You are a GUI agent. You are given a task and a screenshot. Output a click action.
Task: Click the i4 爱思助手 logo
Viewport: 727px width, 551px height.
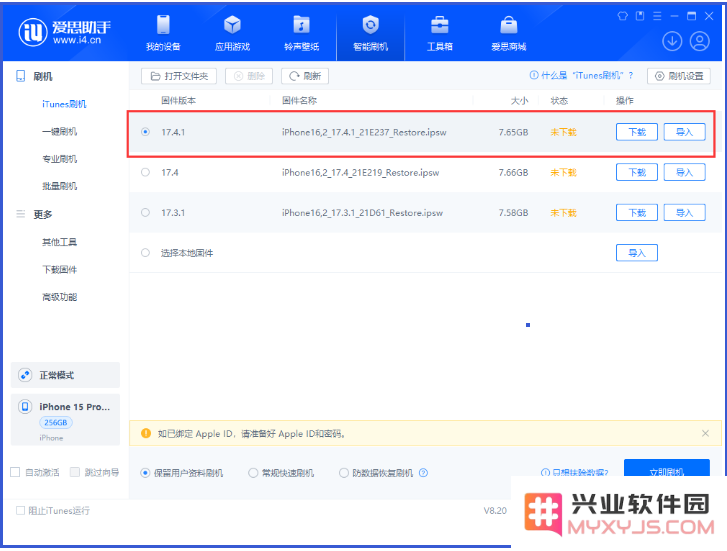coord(64,32)
